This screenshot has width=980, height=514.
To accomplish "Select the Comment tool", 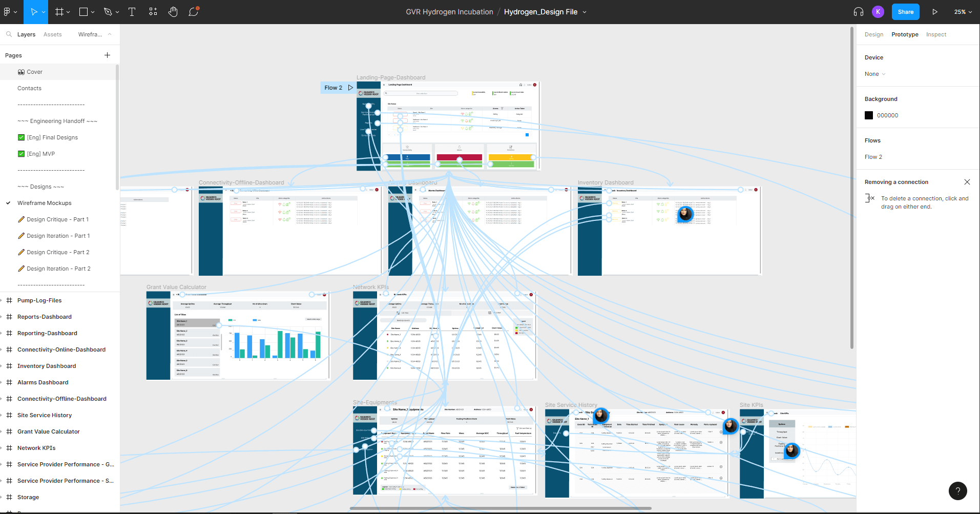I will [x=194, y=12].
